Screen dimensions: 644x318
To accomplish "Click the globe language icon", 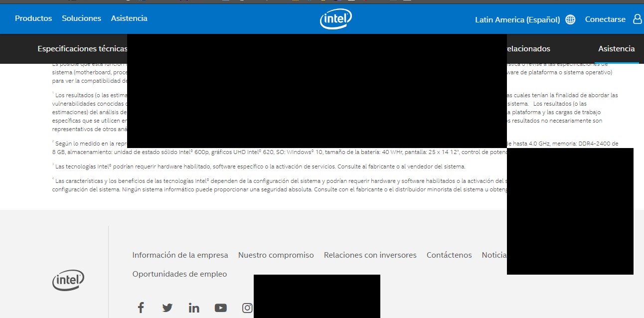I will tap(571, 19).
